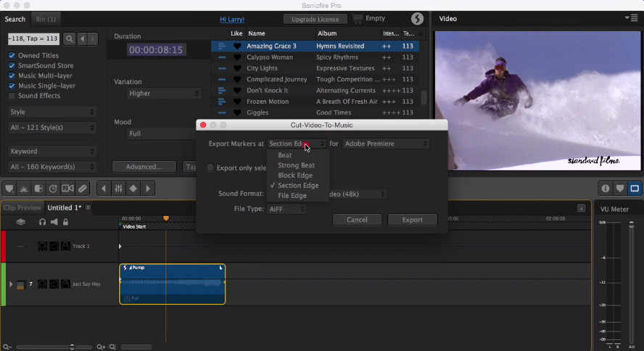Check the Export only selected checkbox
This screenshot has height=351, width=644.
[210, 168]
